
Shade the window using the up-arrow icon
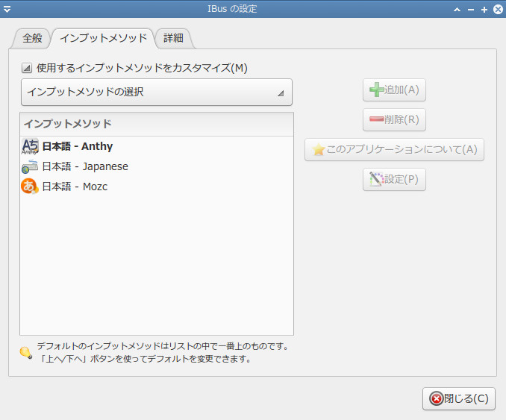pyautogui.click(x=457, y=10)
